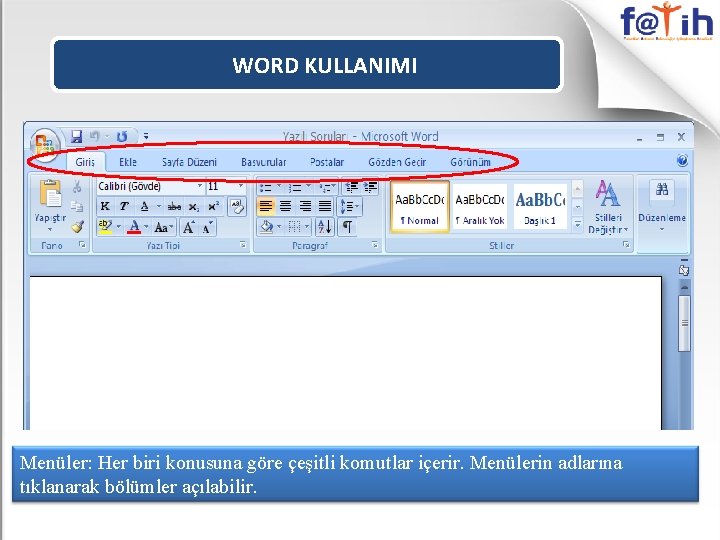Toggle strikethrough abc formatting
The width and height of the screenshot is (720, 540).
tap(174, 207)
